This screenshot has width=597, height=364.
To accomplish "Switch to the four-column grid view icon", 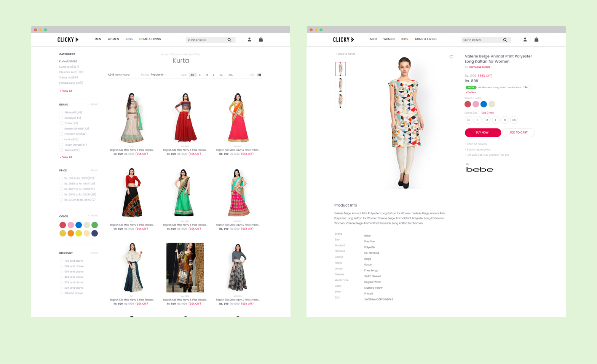I will pyautogui.click(x=252, y=75).
